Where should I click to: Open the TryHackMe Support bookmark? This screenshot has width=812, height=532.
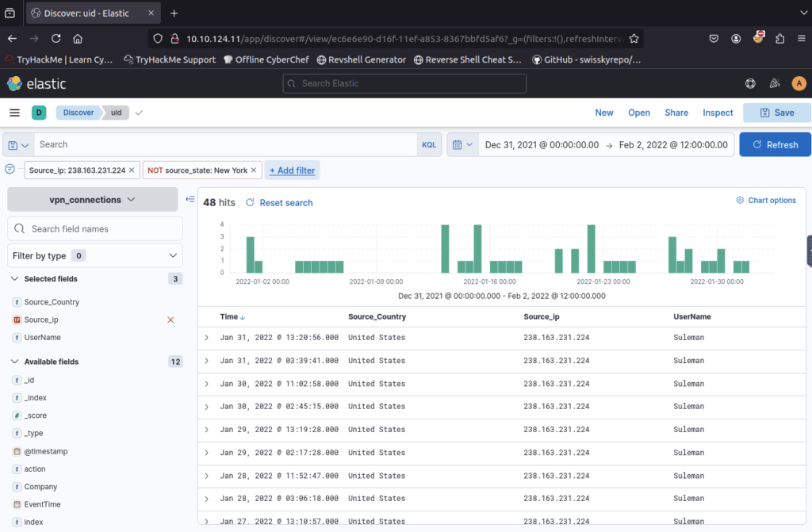coord(170,59)
